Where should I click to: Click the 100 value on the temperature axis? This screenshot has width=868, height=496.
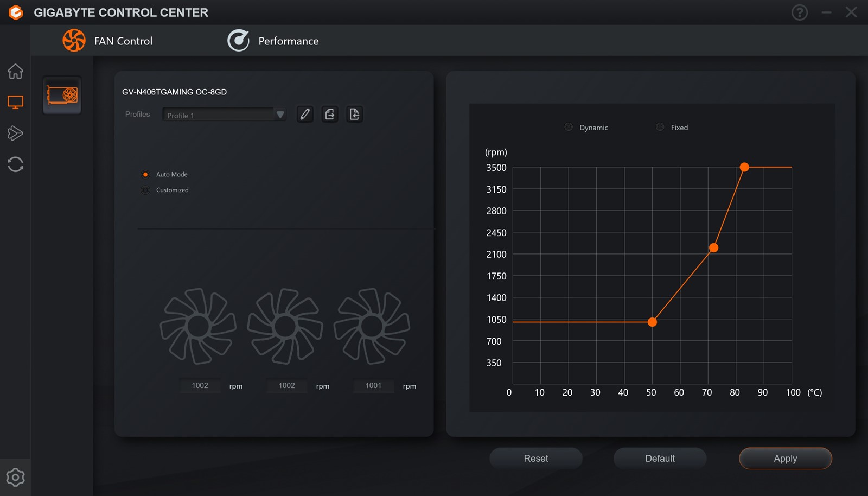coord(793,392)
